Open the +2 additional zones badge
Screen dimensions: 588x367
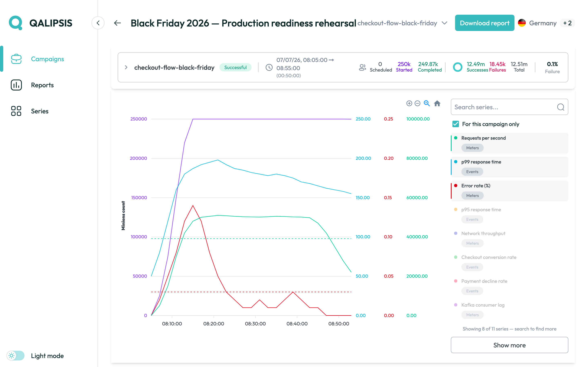pyautogui.click(x=567, y=23)
